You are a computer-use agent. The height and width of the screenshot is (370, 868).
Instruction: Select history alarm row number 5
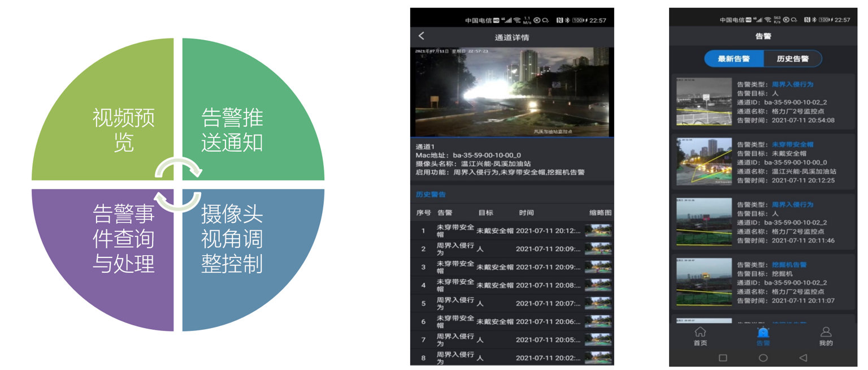(511, 304)
